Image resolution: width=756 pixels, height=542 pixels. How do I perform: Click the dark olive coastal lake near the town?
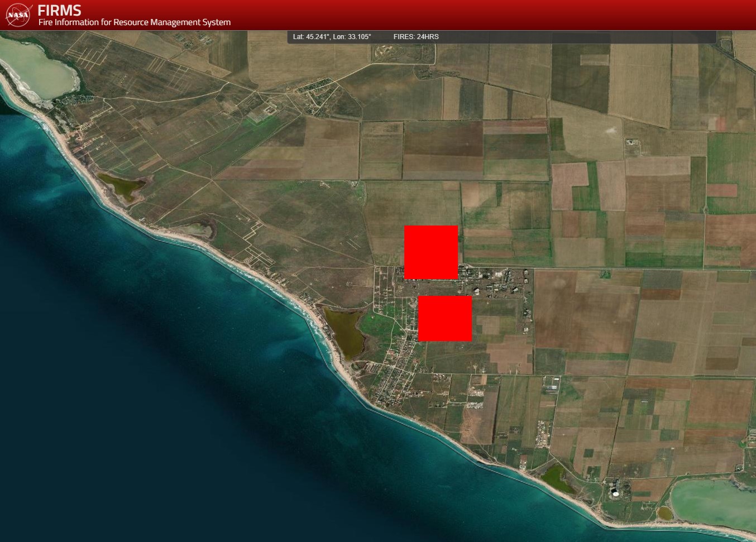(343, 332)
